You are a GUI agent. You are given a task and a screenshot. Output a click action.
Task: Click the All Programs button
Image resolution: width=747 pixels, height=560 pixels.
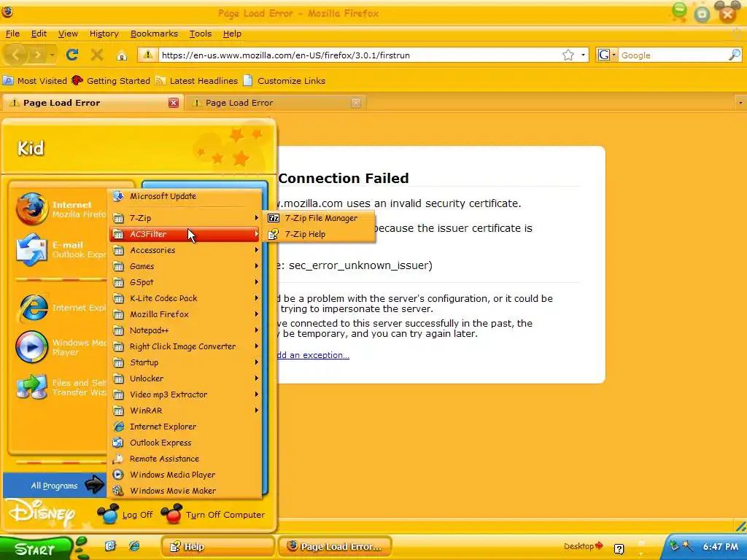(x=54, y=486)
